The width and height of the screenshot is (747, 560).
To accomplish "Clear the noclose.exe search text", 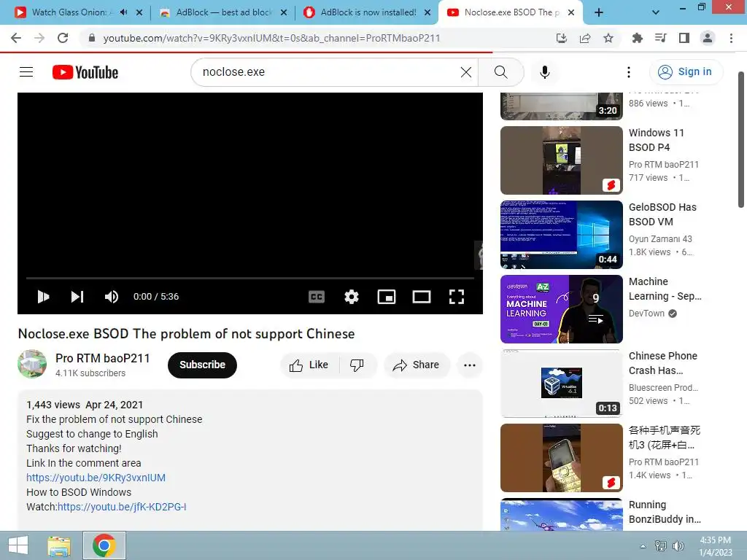I will tap(466, 72).
